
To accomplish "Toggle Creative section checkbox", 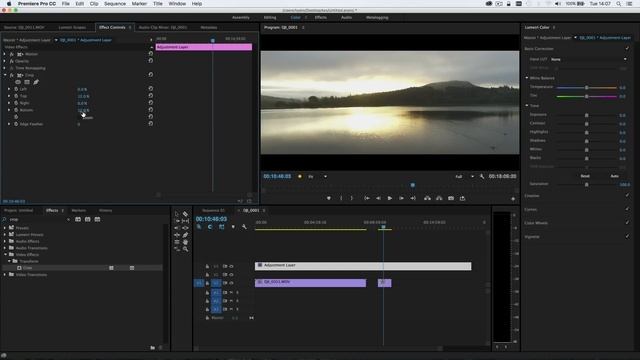I will 627,196.
